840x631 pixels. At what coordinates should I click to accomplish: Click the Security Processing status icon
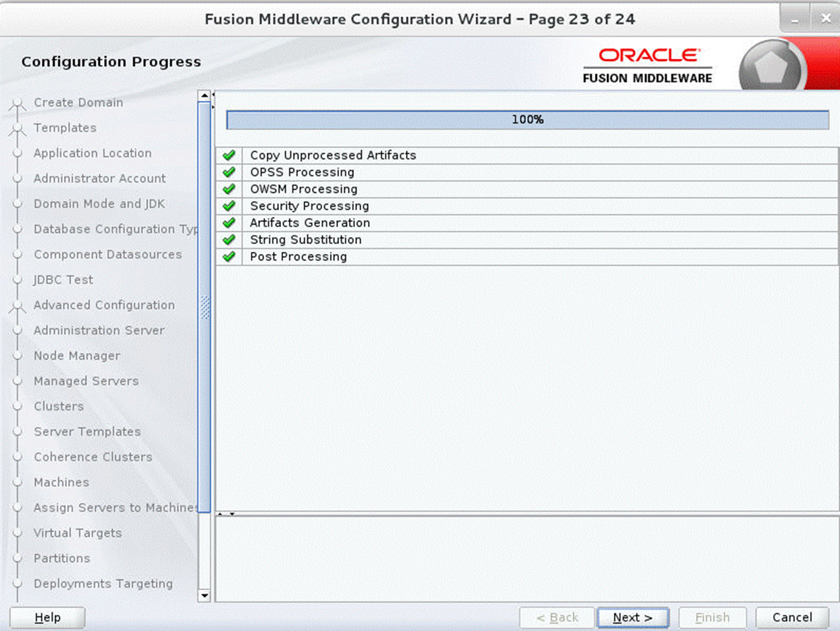click(229, 206)
